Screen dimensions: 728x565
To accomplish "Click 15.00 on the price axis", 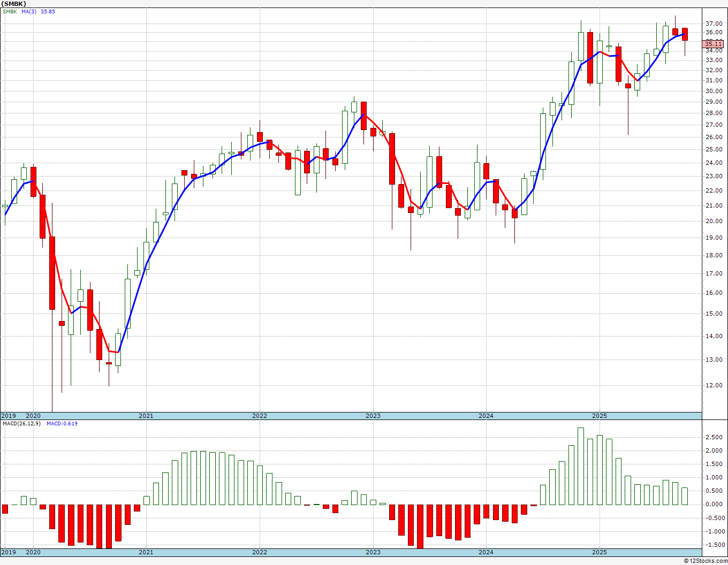I will click(x=714, y=314).
